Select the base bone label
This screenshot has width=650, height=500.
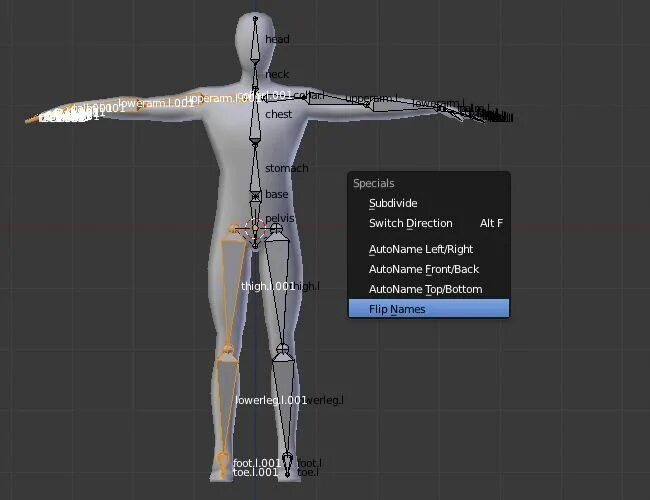coord(276,194)
